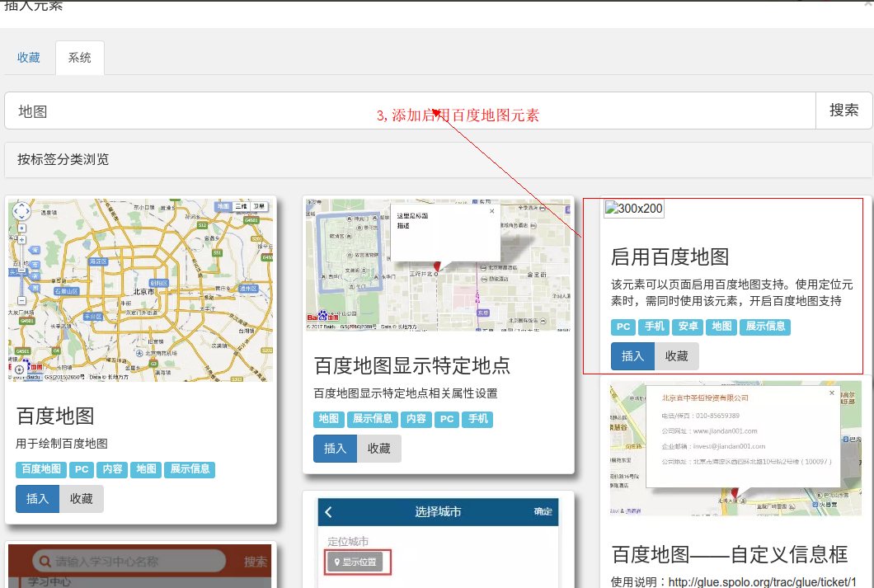Image resolution: width=874 pixels, height=588 pixels.
Task: Insert the 百度地图显示特定地点 element via 插入
Action: [x=335, y=449]
